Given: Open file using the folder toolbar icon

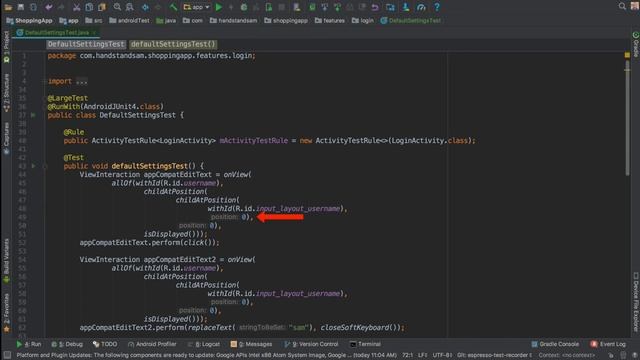Looking at the screenshot, I should click(8, 7).
